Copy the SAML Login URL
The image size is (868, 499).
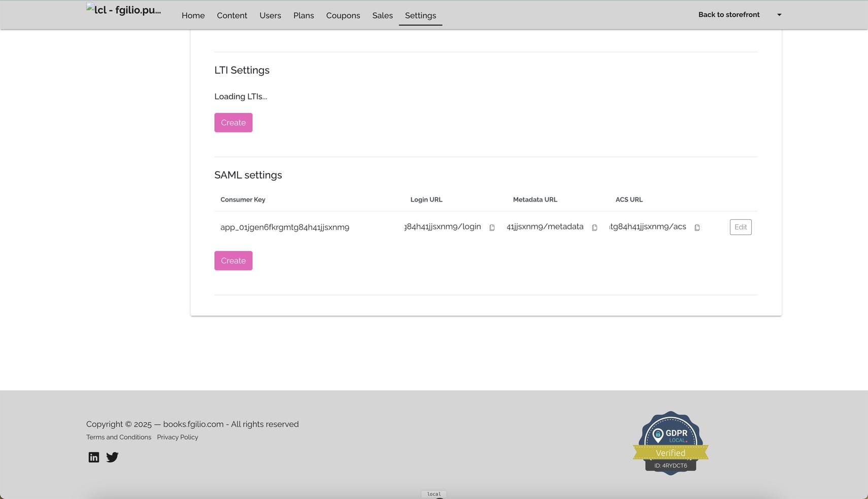tap(492, 227)
